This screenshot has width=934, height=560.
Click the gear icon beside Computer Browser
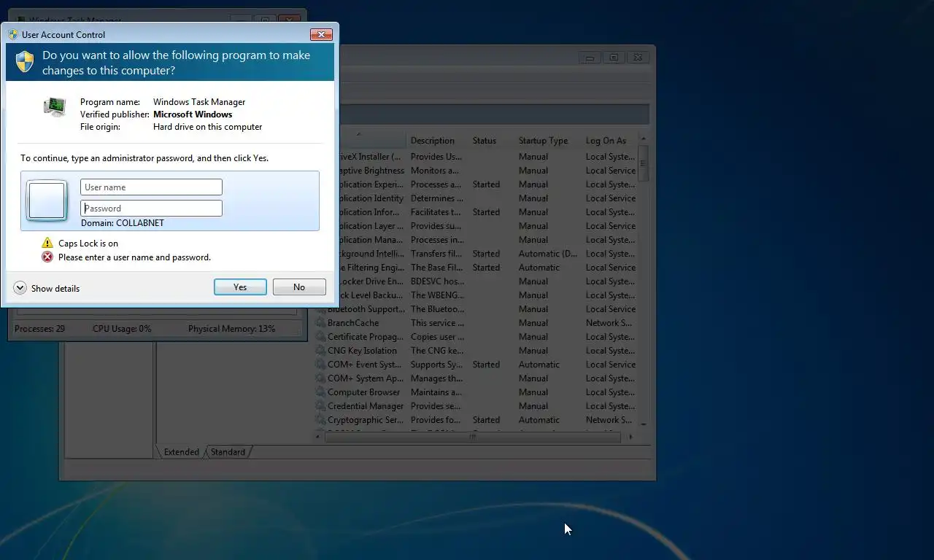pos(320,392)
